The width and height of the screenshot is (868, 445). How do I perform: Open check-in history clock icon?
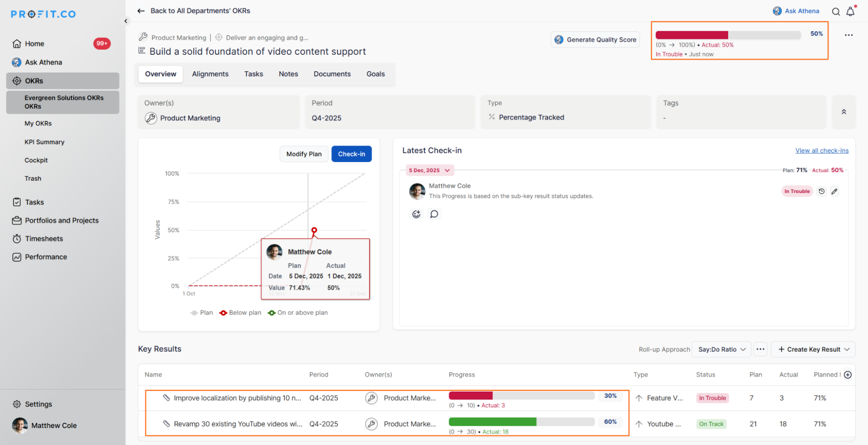[x=821, y=191]
